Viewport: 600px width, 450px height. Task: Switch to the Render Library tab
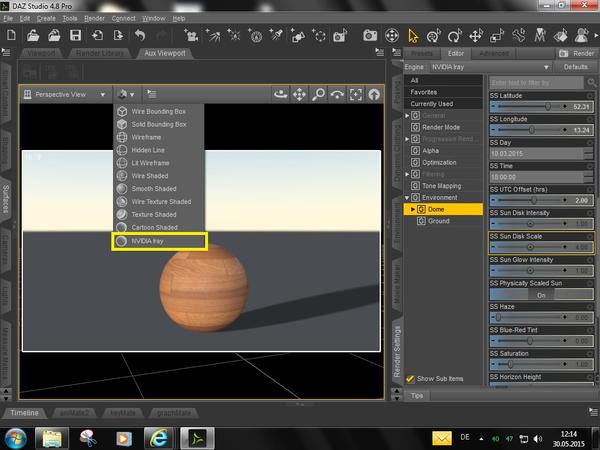coord(99,53)
